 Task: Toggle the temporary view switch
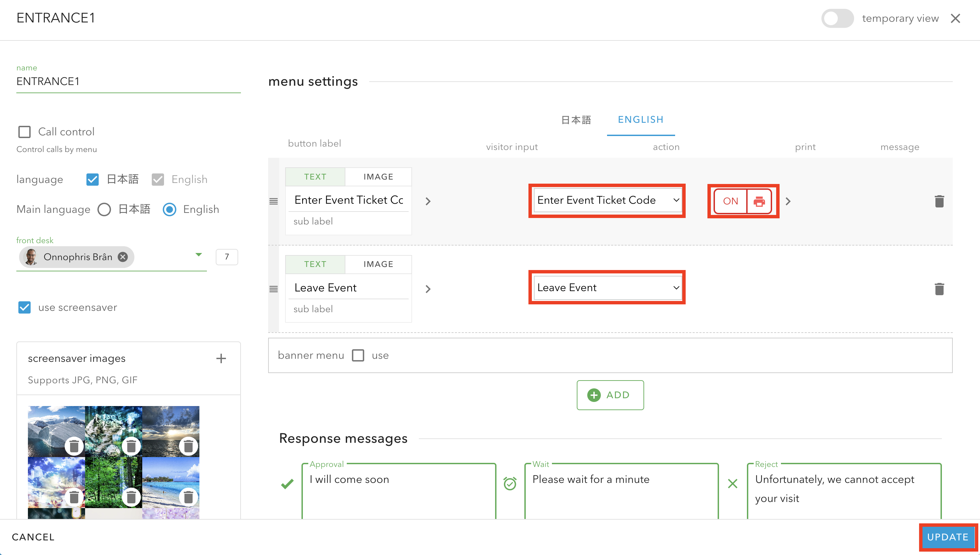837,18
